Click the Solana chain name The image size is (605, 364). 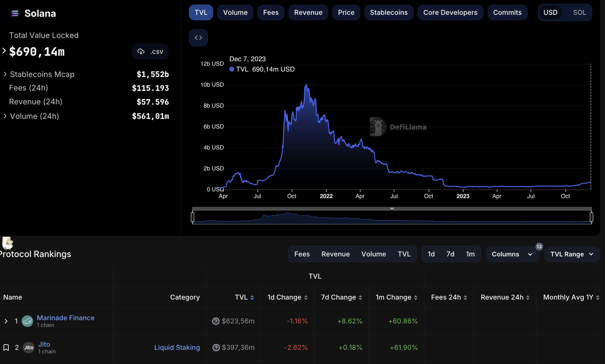point(40,13)
